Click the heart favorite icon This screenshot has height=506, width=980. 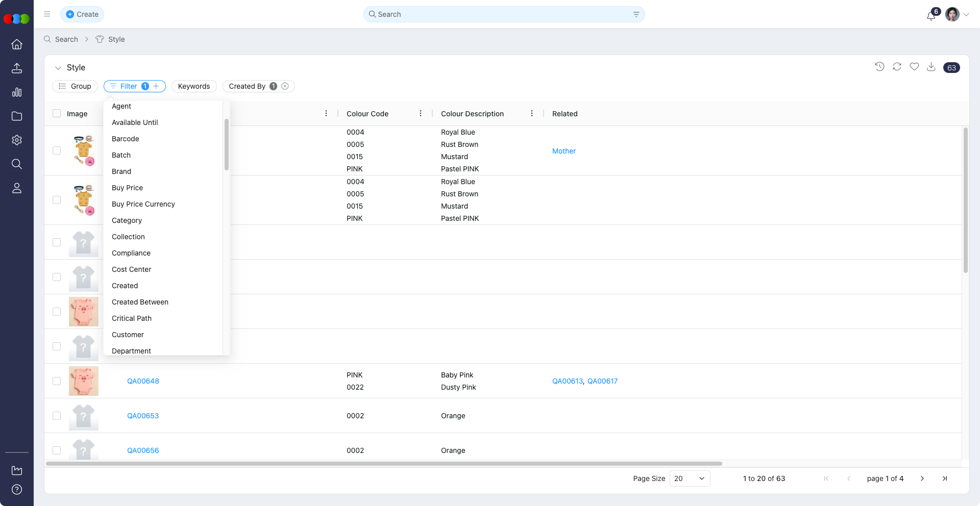tap(914, 67)
